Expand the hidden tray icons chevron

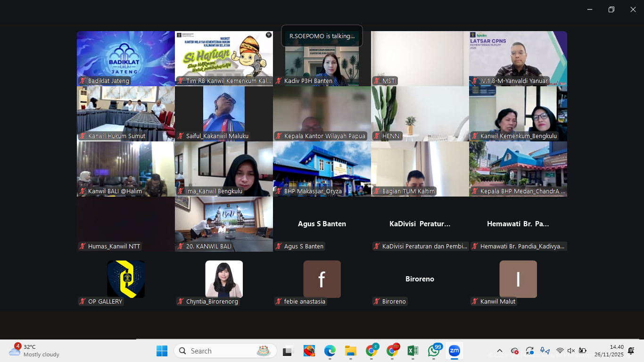pyautogui.click(x=500, y=351)
